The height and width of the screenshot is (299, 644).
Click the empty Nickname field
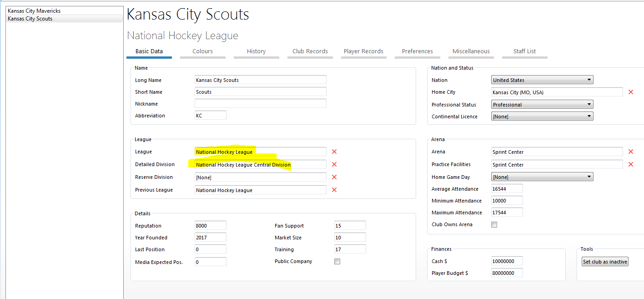pyautogui.click(x=260, y=103)
